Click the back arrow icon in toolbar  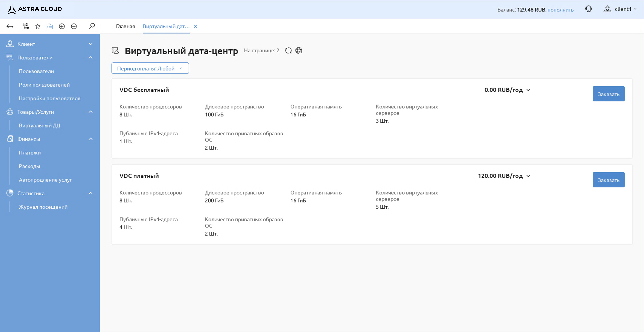click(10, 26)
